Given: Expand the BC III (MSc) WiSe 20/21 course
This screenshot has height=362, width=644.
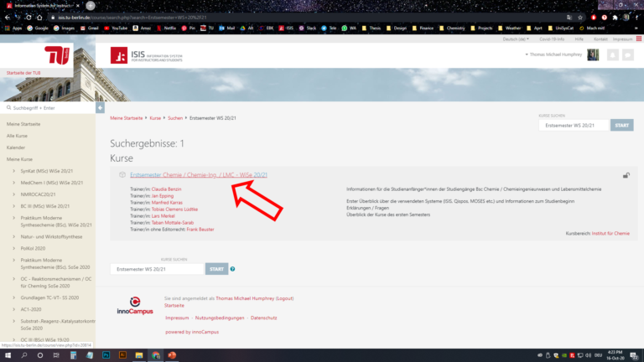Looking at the screenshot, I should [x=14, y=206].
